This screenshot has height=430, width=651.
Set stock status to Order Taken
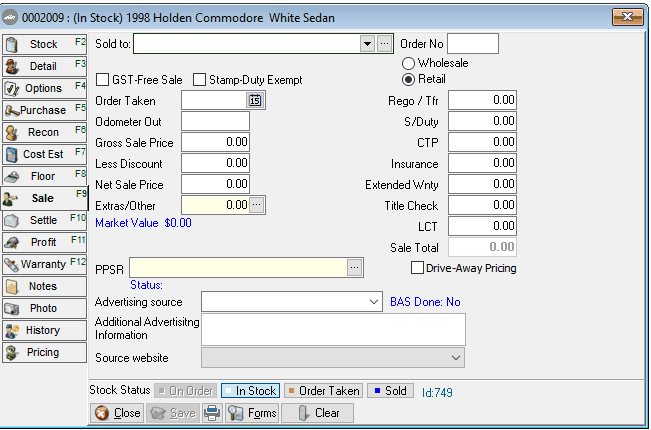[323, 391]
